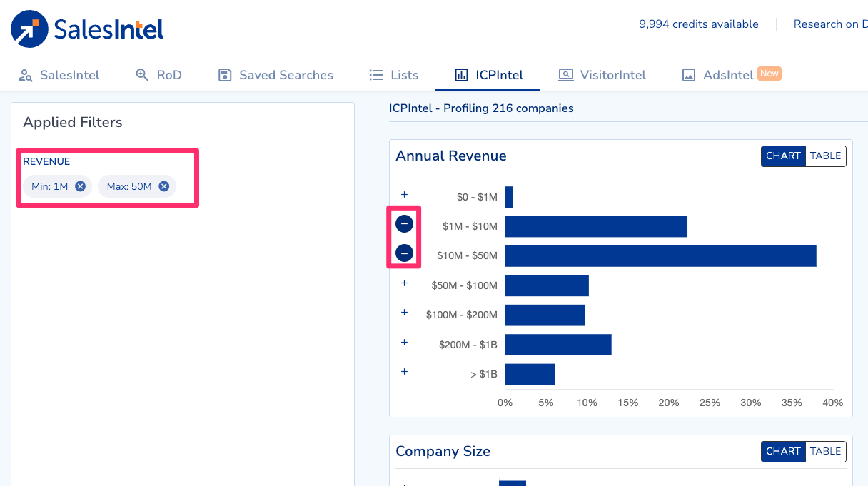
Task: Remove the Max: 50M revenue filter
Action: (164, 186)
